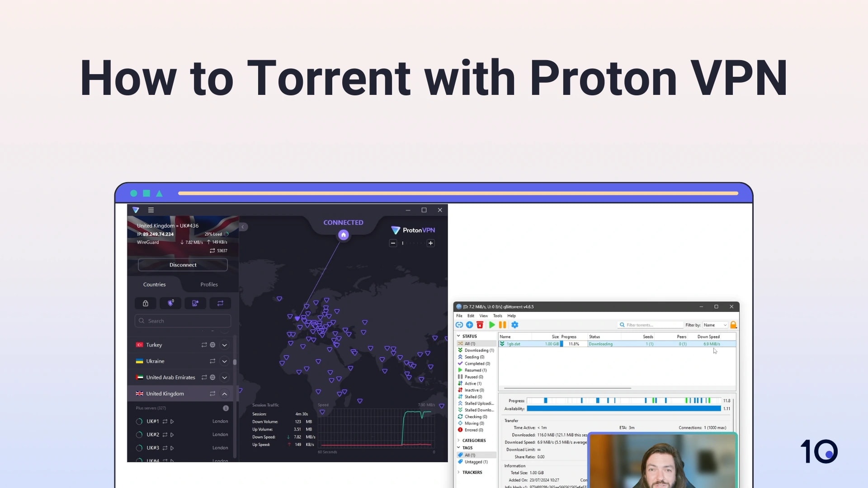Collapse the Proton VPN sidebar arrow
Viewport: 868px width, 488px height.
tap(243, 227)
